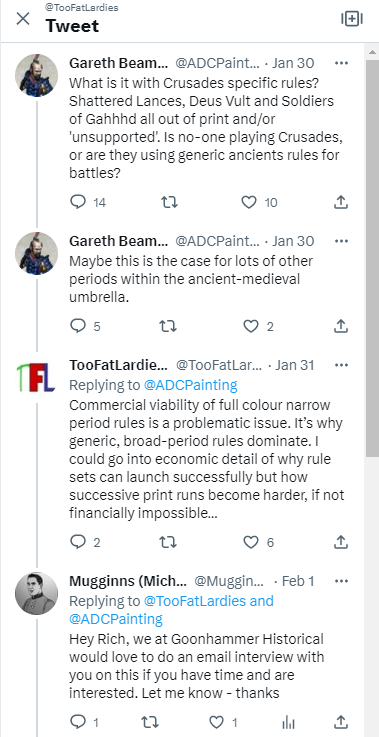Reply to the Crusades specific rules tweet
Viewport: 379px width, 737px height.
[x=78, y=202]
